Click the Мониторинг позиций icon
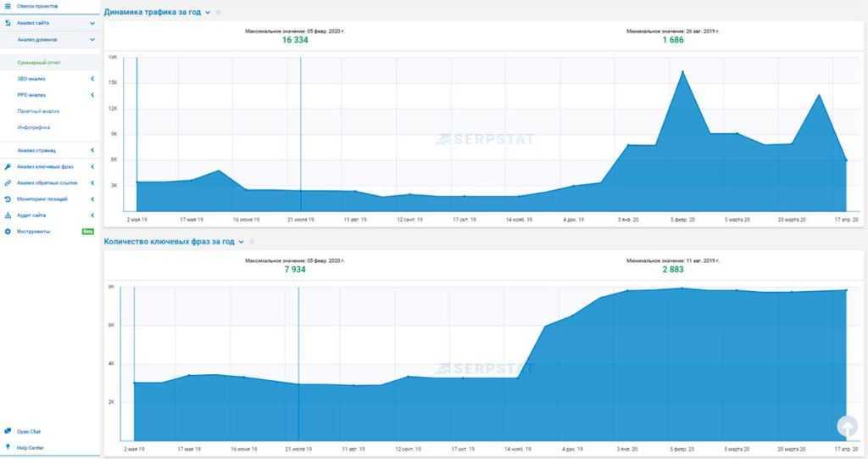The width and height of the screenshot is (868, 459). click(x=8, y=199)
